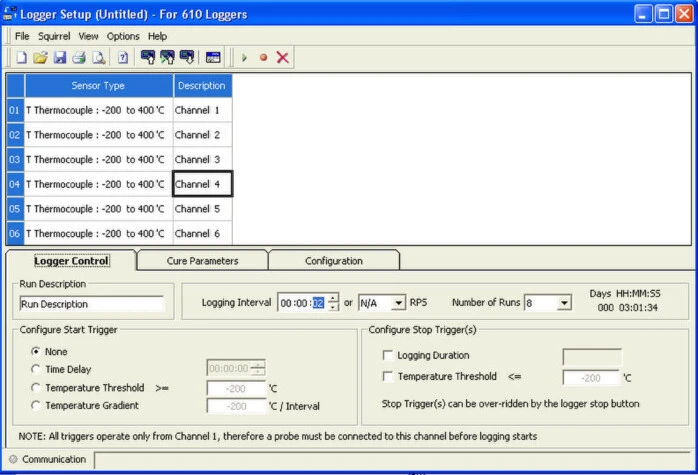Tick the stop Temperature Threshold checkbox
Viewport: 698px width, 475px height.
point(387,377)
